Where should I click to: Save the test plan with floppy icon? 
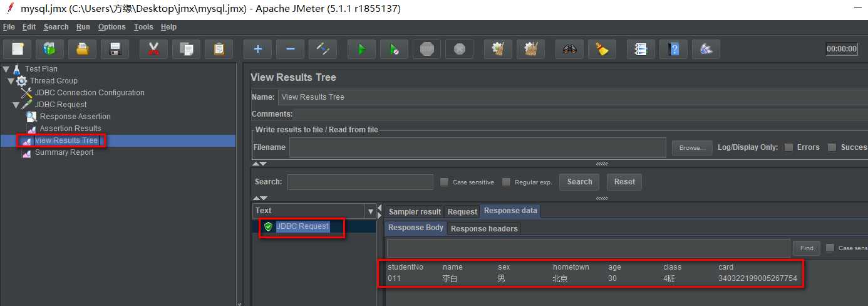click(x=115, y=49)
